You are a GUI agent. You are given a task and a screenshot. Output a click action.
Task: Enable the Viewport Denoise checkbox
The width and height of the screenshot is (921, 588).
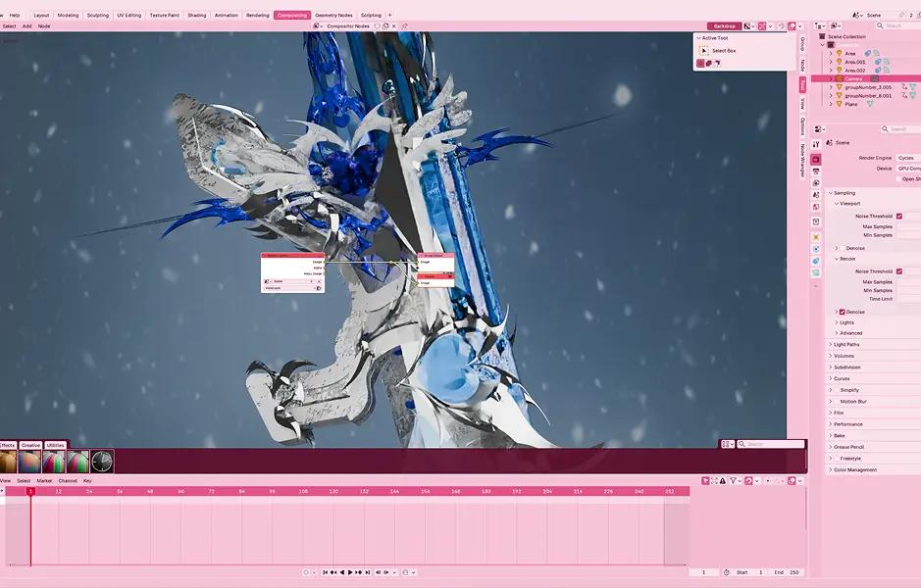coord(842,248)
